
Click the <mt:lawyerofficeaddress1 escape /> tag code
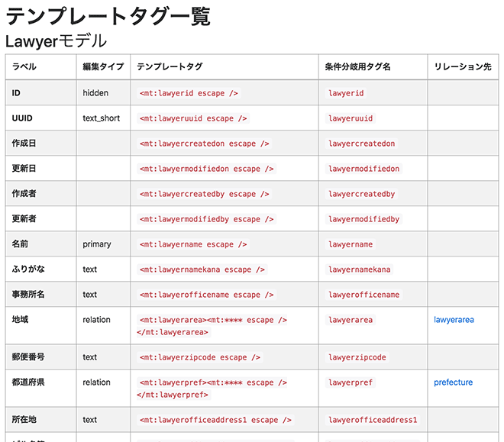pyautogui.click(x=215, y=420)
